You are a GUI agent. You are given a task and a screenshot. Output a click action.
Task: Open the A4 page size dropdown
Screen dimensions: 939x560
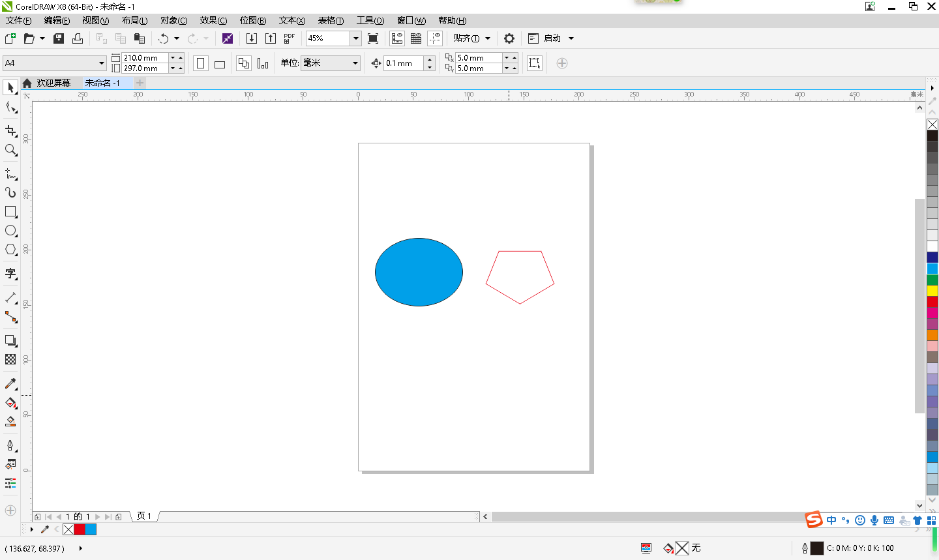[102, 63]
